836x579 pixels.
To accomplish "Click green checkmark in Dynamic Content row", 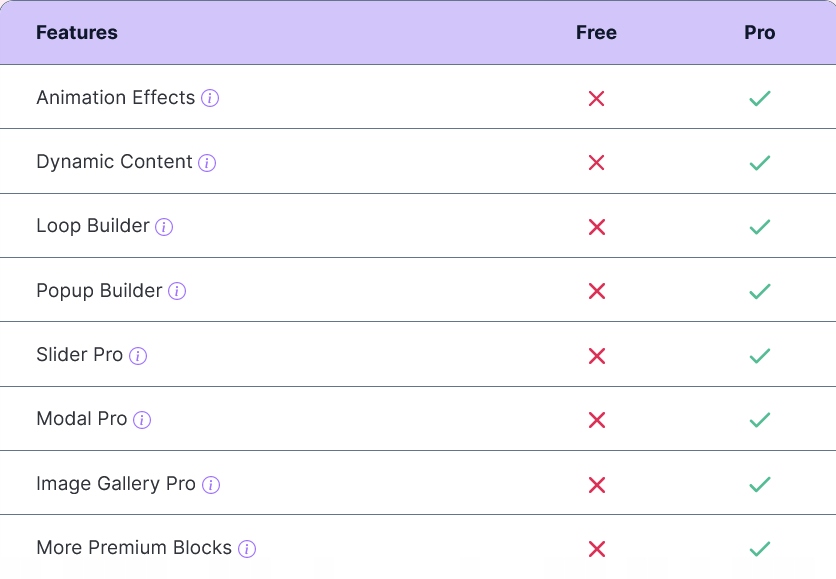I will [x=760, y=163].
